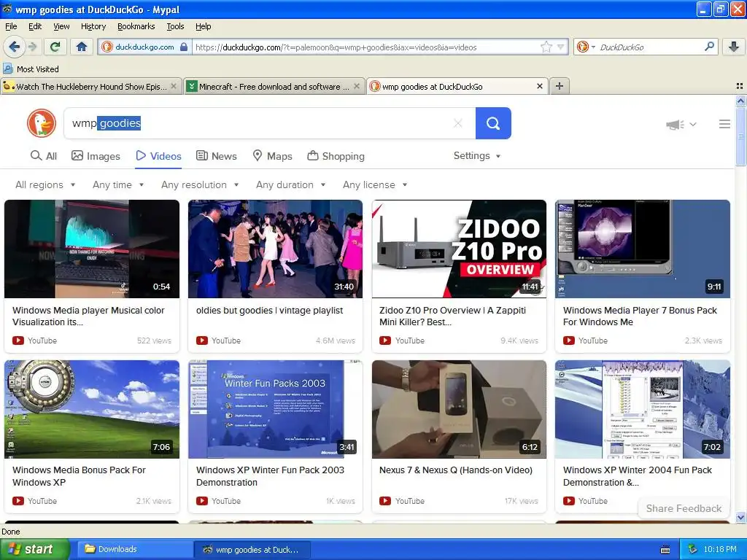Expand the chevron next to megaphone icon
Image resolution: width=747 pixels, height=560 pixels.
[693, 124]
